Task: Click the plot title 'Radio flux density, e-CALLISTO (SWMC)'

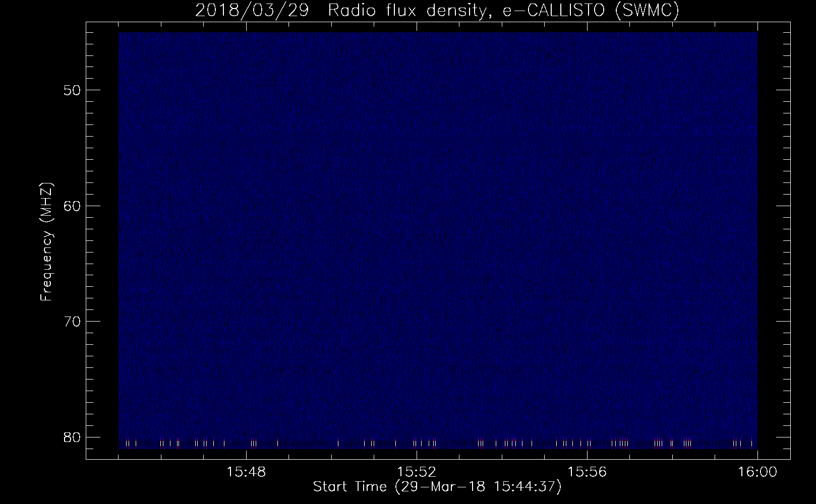Action: click(503, 11)
